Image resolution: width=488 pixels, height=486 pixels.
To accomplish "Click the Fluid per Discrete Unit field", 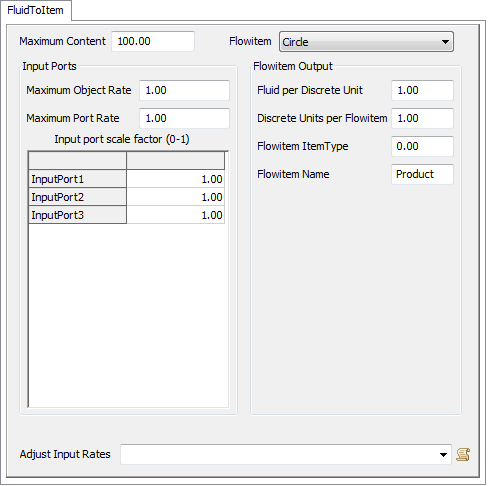I will coord(422,90).
